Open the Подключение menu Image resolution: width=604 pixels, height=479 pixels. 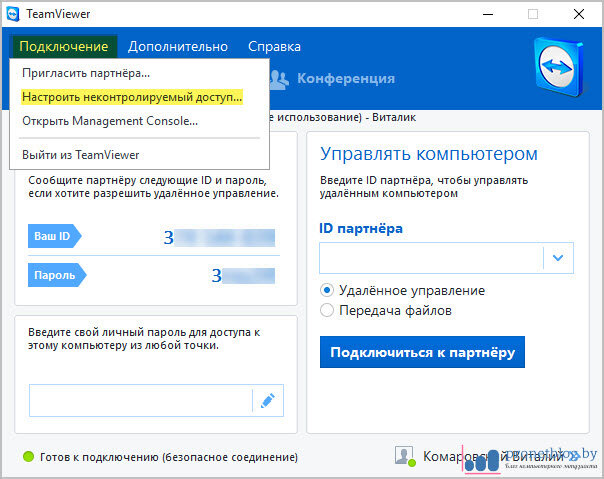pos(64,47)
